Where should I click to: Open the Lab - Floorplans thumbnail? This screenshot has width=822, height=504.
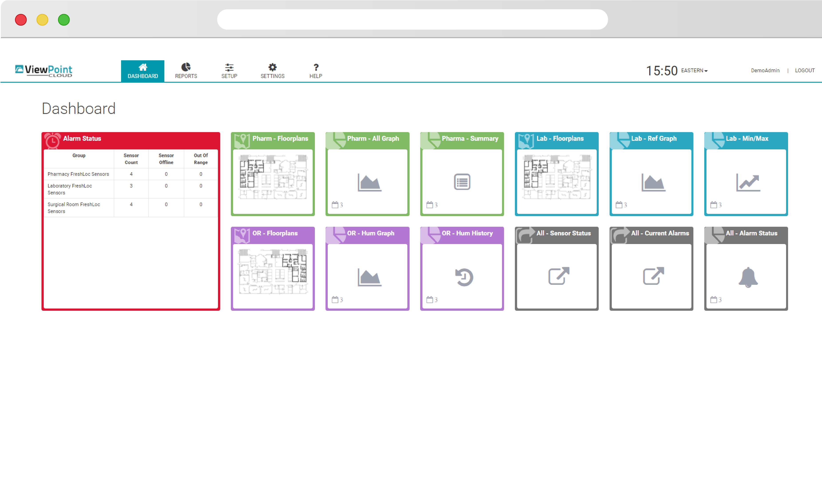pos(557,177)
